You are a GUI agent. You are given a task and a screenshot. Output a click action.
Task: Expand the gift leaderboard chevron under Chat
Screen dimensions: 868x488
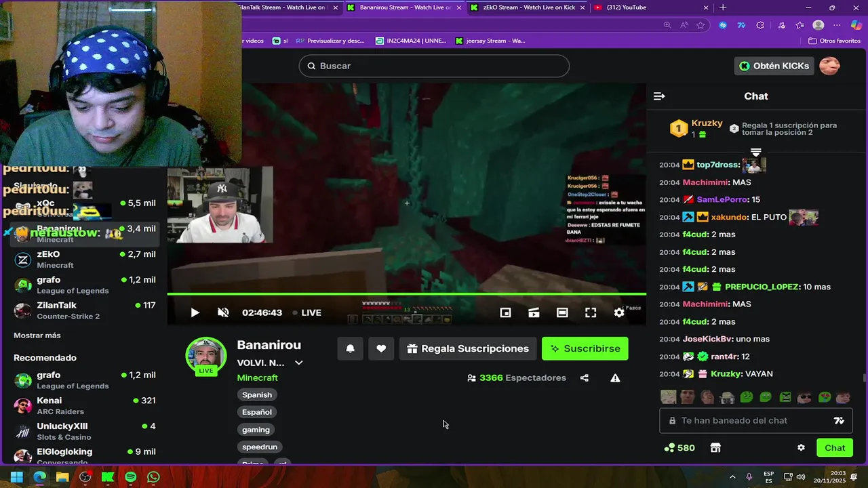click(756, 152)
